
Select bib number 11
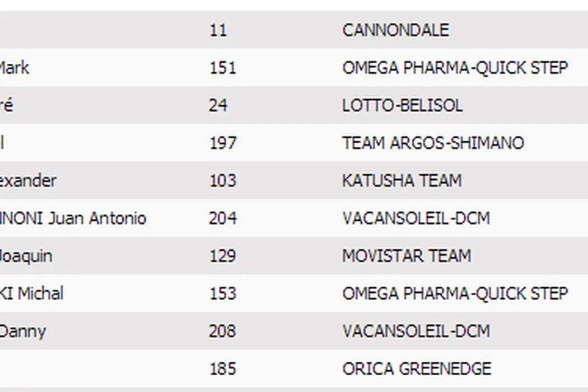[x=218, y=30]
